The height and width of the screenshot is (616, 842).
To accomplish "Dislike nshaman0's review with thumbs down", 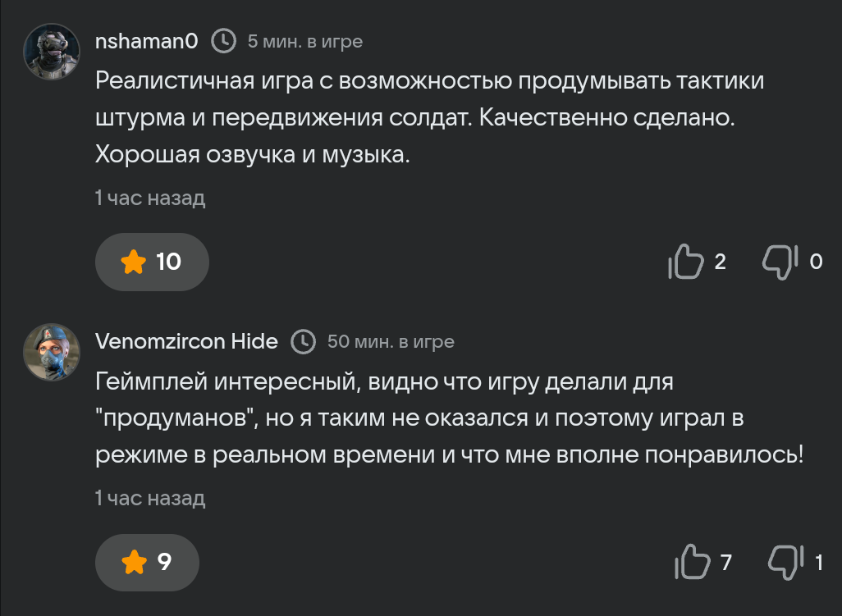I will point(780,262).
